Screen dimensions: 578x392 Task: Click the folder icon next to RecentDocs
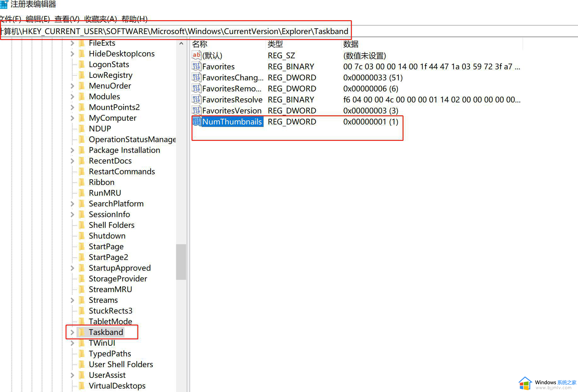pyautogui.click(x=82, y=161)
